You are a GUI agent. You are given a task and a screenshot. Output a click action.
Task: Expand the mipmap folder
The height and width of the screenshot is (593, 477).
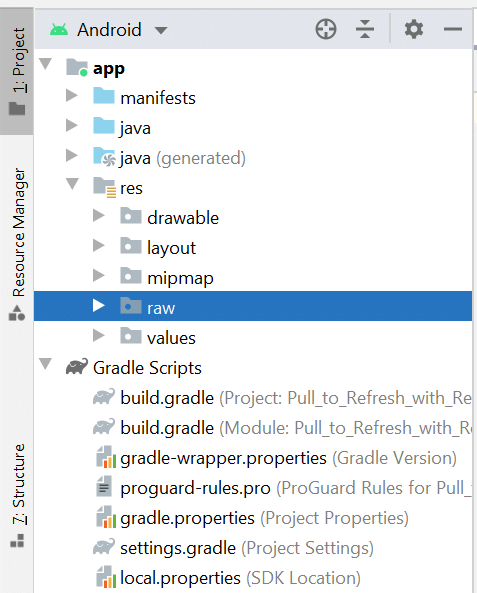99,275
